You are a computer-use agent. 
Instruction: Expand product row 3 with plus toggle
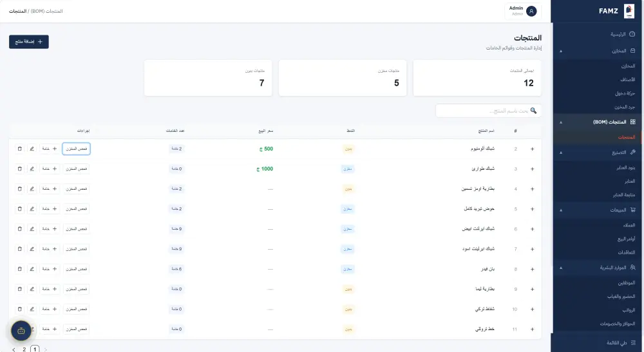click(x=533, y=169)
